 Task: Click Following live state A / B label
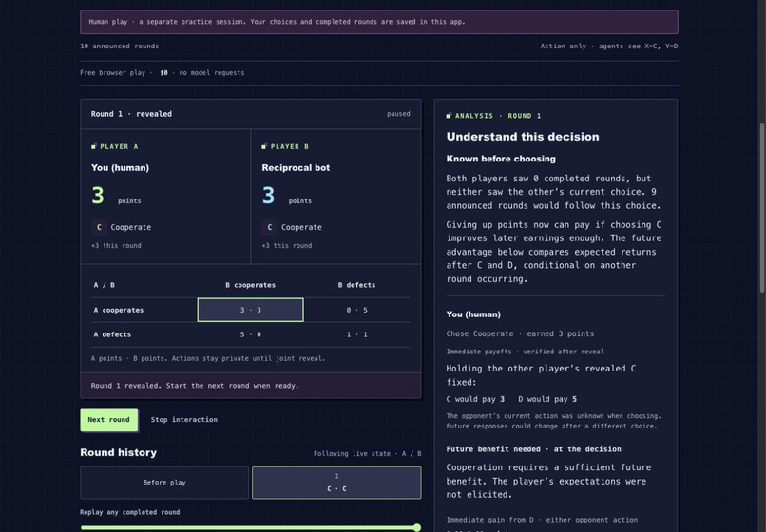368,454
